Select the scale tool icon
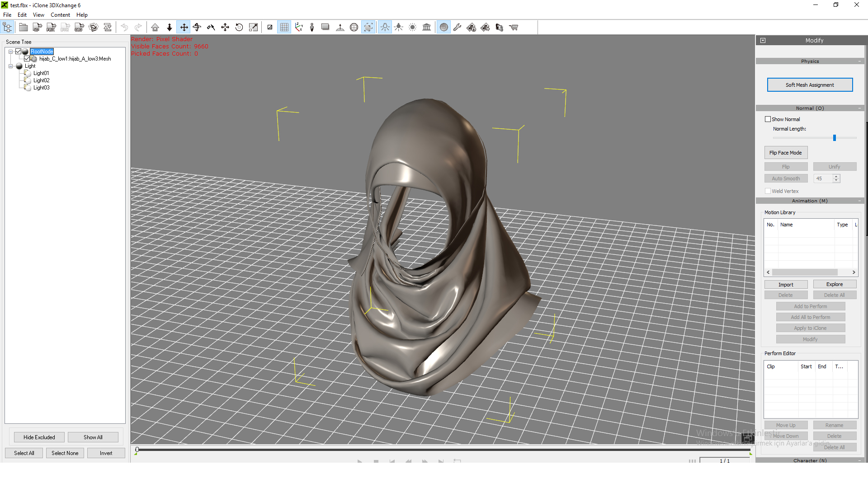The height and width of the screenshot is (488, 868). [253, 28]
